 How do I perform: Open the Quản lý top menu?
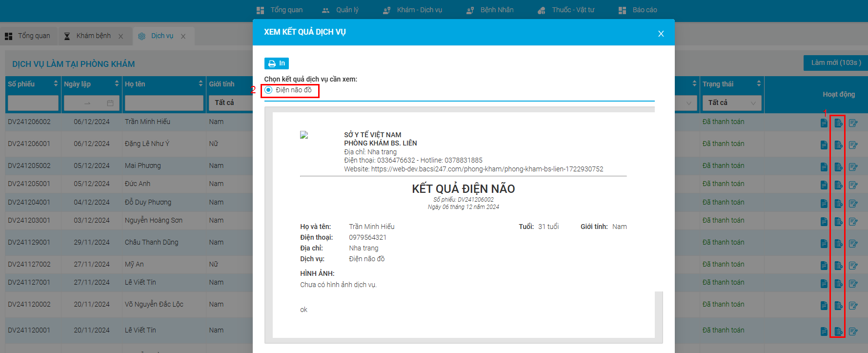tap(341, 10)
